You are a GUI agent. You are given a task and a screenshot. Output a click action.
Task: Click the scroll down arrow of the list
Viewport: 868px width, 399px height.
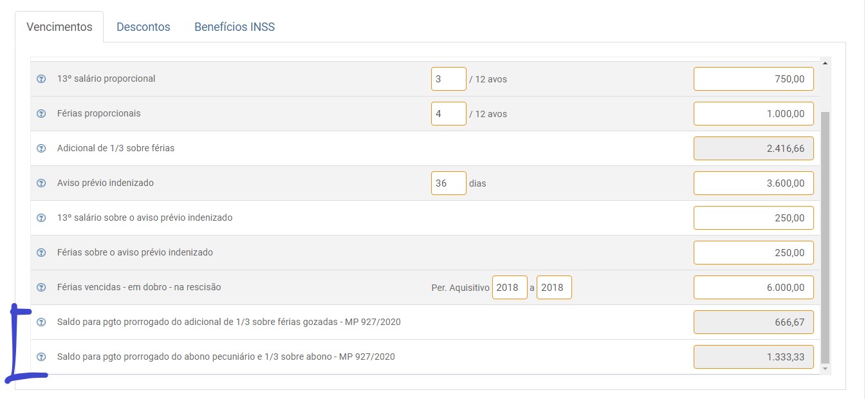(x=826, y=369)
